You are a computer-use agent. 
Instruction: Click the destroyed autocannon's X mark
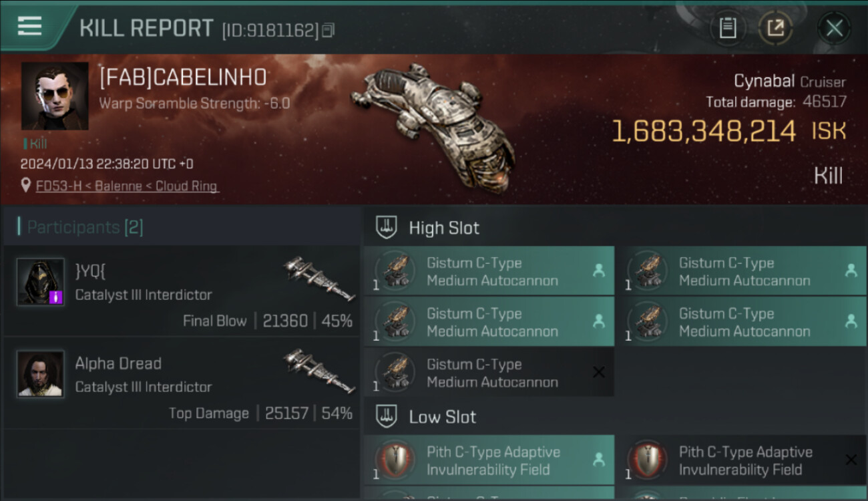point(599,372)
